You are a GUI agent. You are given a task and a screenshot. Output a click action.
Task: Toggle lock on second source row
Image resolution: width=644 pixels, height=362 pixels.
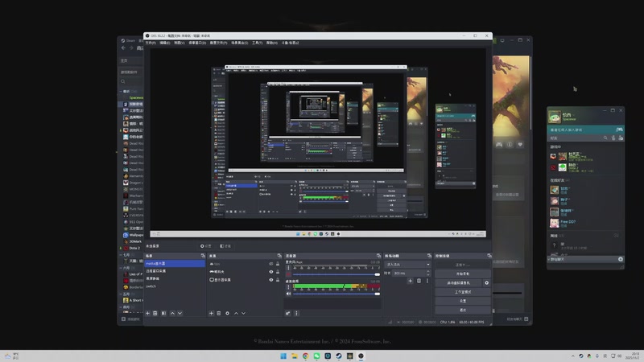click(x=278, y=272)
